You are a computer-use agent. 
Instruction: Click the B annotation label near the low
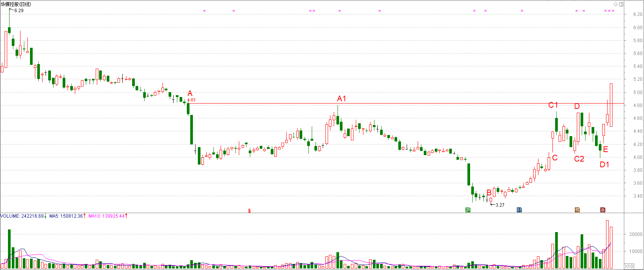tap(489, 193)
